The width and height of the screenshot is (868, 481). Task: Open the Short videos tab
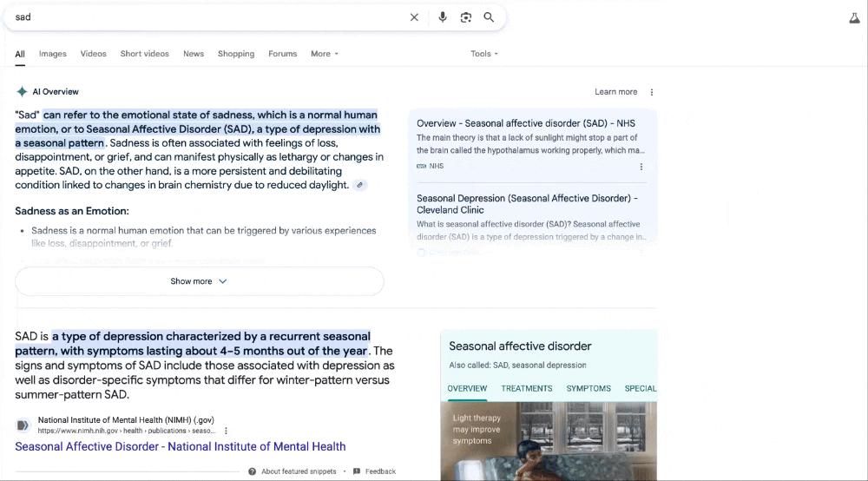click(x=144, y=54)
